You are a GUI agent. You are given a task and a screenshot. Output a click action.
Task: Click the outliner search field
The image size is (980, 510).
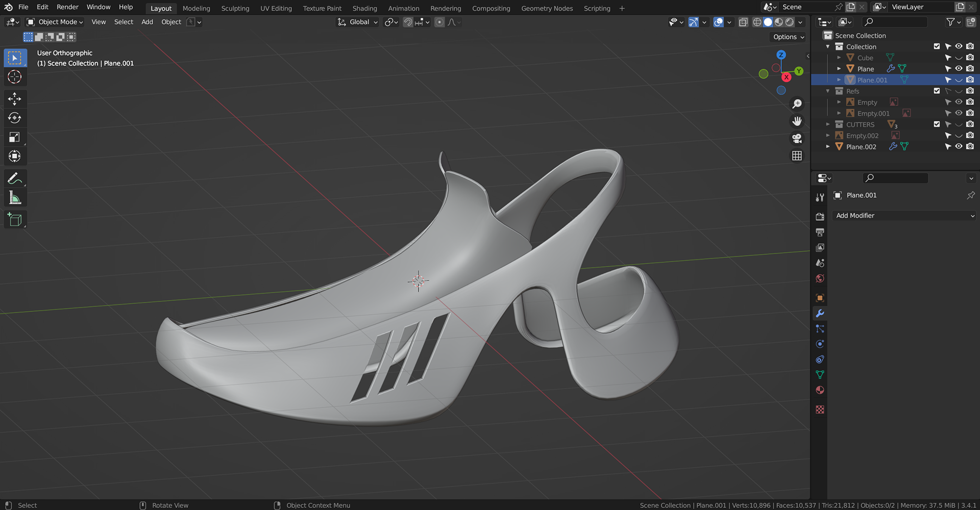click(x=894, y=22)
